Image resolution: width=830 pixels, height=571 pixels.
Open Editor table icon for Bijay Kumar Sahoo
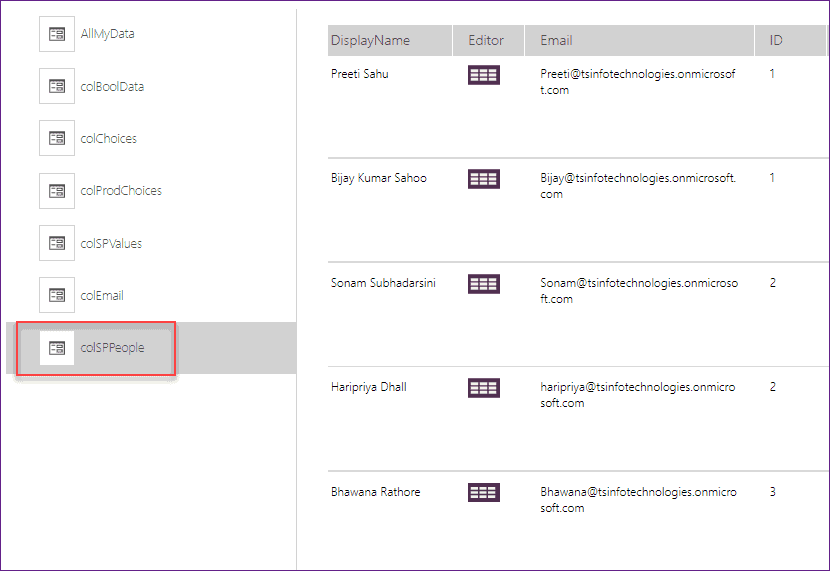483,179
